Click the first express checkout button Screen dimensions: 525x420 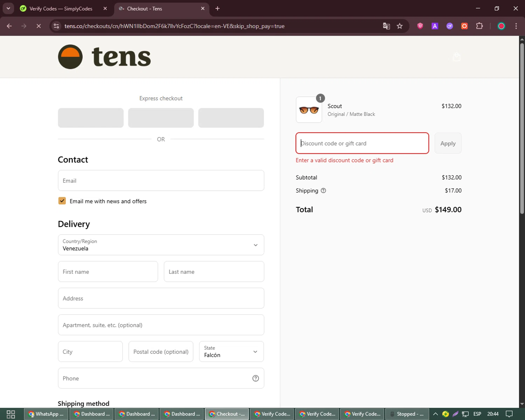pos(91,118)
